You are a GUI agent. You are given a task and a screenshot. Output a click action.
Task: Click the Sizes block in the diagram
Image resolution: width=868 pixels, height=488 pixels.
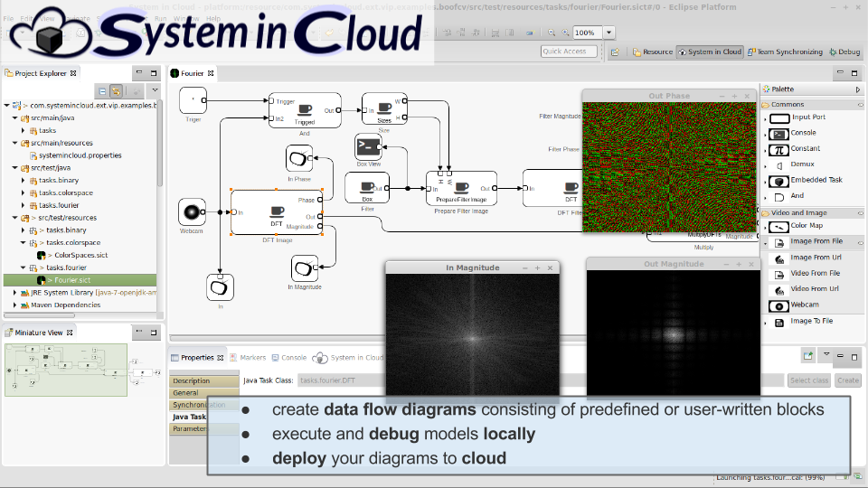point(384,109)
